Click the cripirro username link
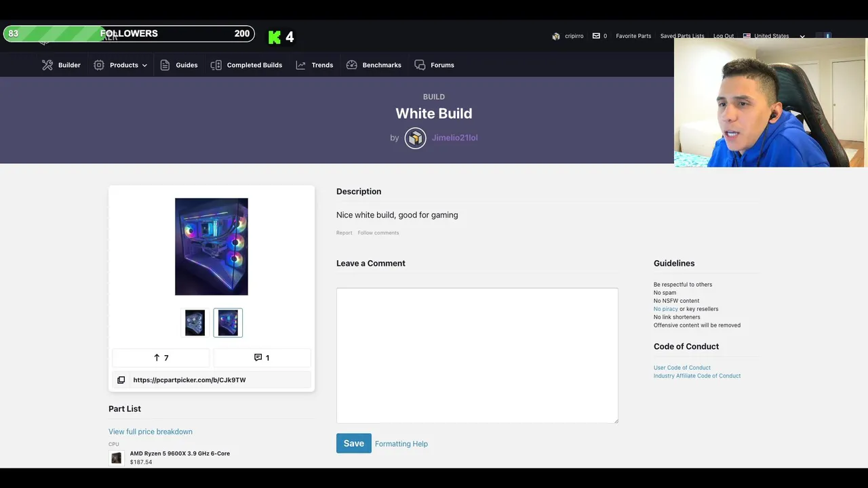This screenshot has height=488, width=868. (574, 36)
